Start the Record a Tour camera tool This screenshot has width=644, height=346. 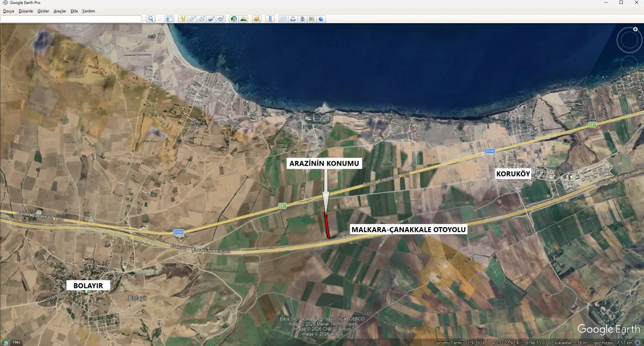[221, 19]
